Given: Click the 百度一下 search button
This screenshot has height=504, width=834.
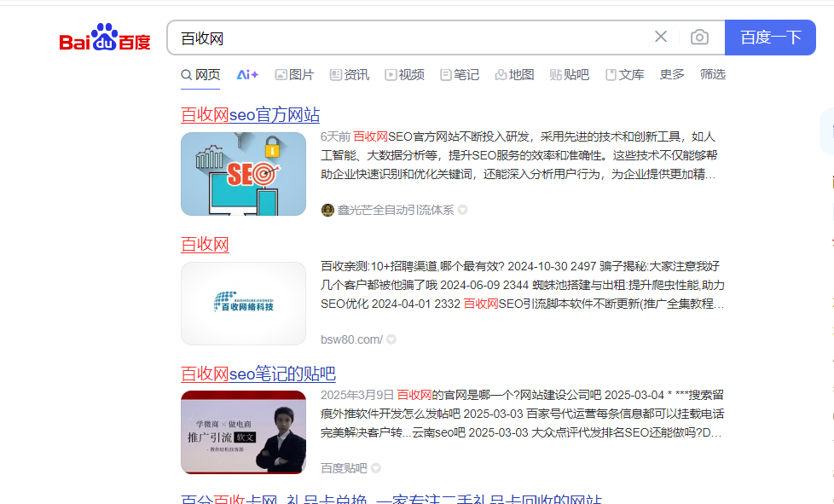Looking at the screenshot, I should click(770, 38).
